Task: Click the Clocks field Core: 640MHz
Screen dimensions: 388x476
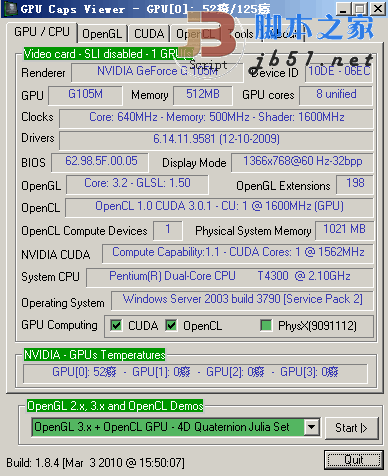Action: coord(216,118)
